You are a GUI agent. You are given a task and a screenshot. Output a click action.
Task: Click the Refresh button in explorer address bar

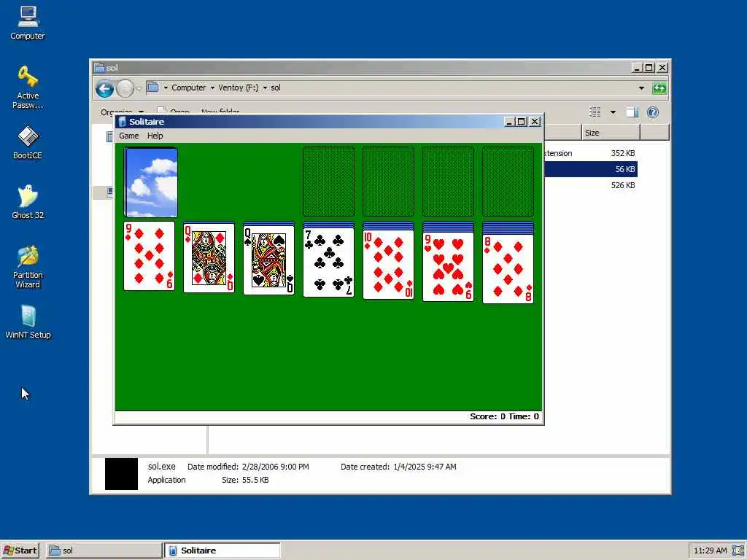click(659, 88)
